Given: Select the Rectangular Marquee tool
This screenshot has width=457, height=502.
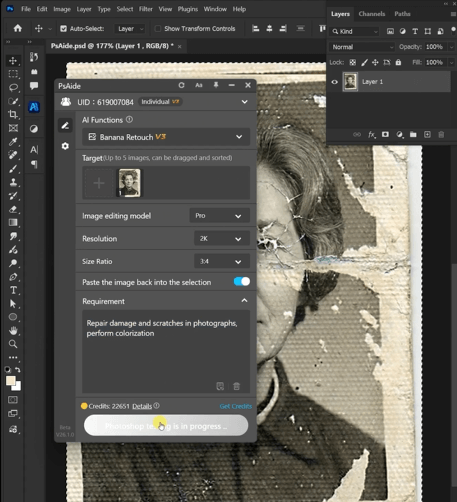Looking at the screenshot, I should tap(13, 74).
